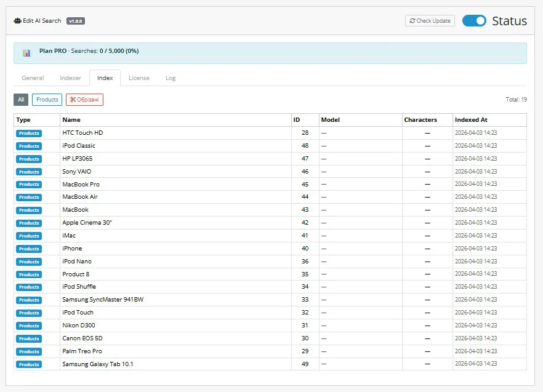543x392 pixels.
Task: Click the Products badge on the MacBook Air row
Action: click(x=28, y=197)
